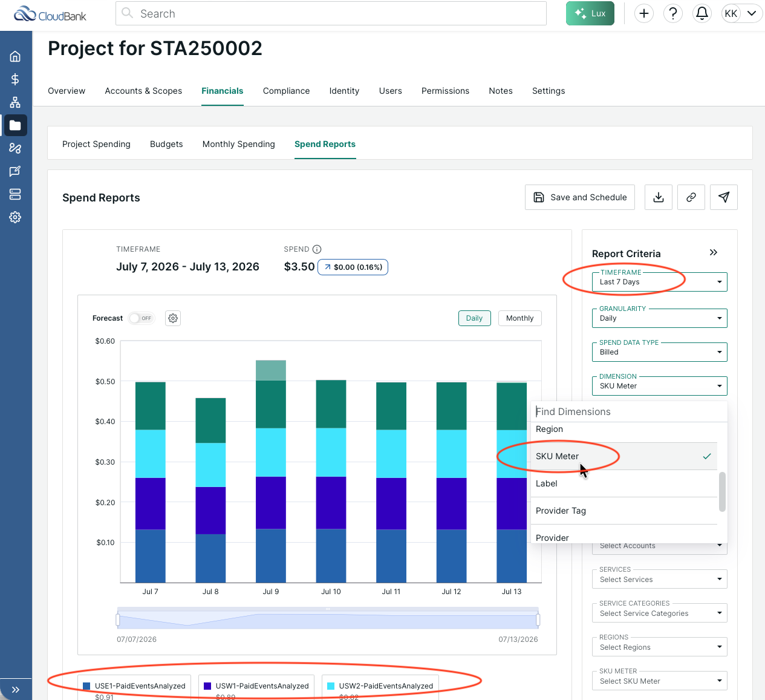Expand the Spend Data Type dropdown
Screen dimensions: 765x700
[659, 352]
